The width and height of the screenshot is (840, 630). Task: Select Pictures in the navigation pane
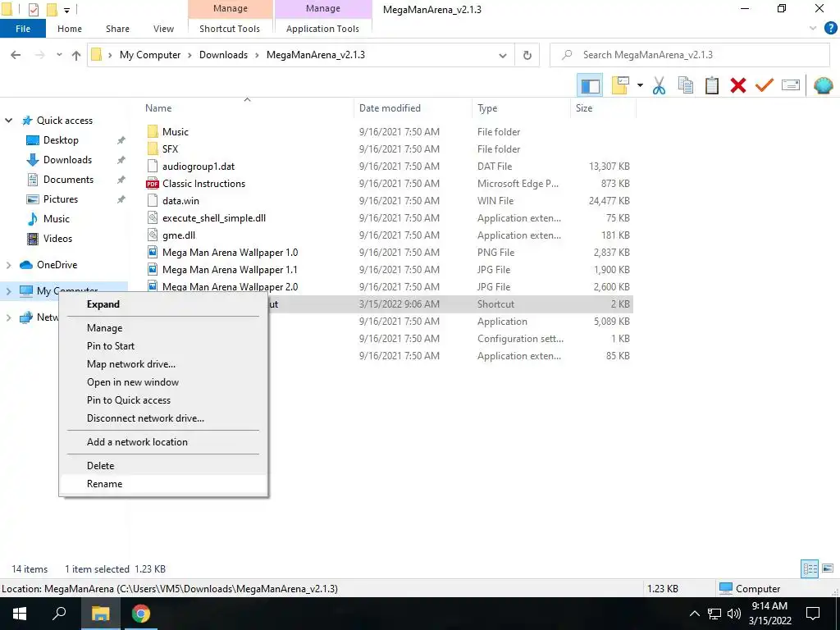coord(61,199)
